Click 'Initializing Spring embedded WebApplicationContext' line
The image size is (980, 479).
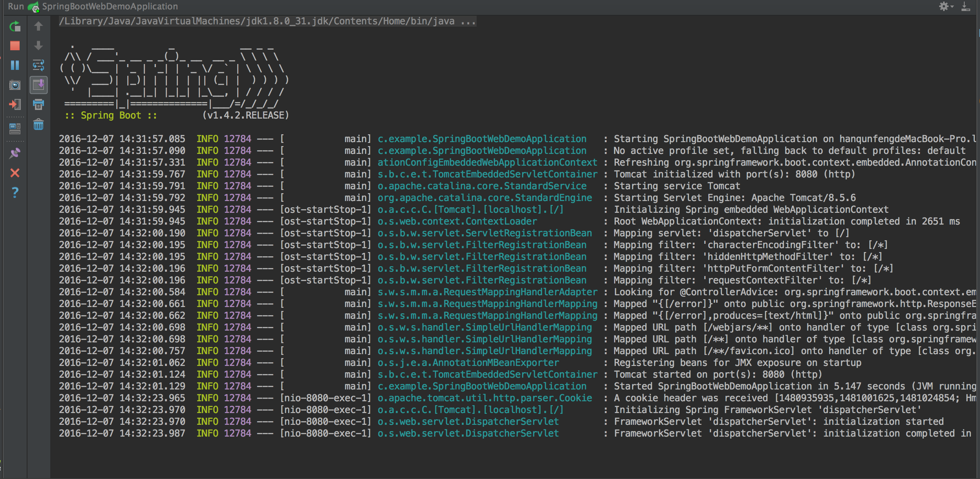(751, 210)
